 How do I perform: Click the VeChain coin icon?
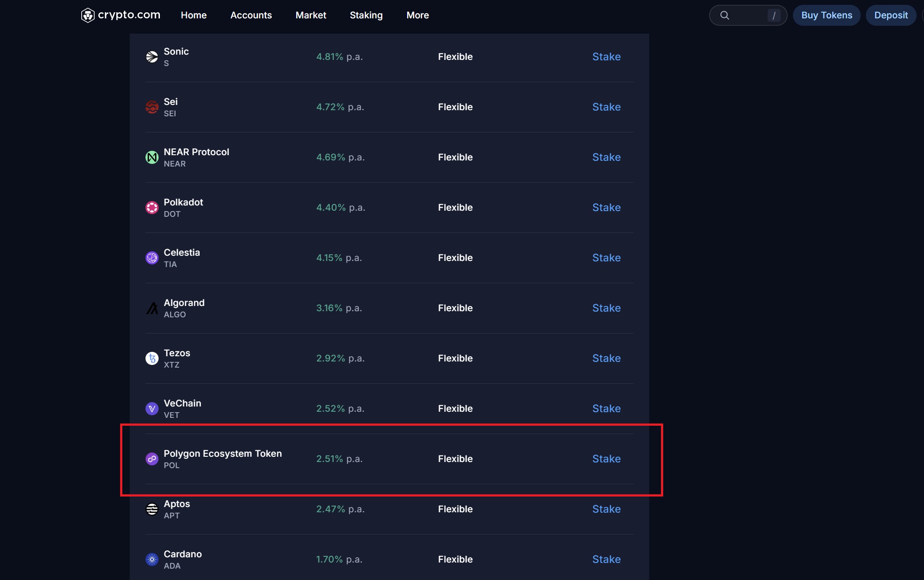(152, 409)
